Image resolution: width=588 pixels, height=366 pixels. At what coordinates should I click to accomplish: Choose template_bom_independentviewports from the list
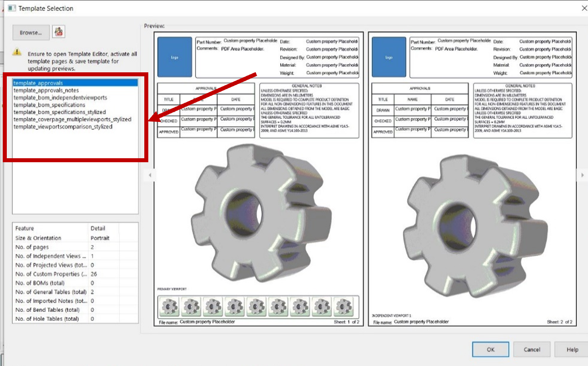[x=60, y=97]
